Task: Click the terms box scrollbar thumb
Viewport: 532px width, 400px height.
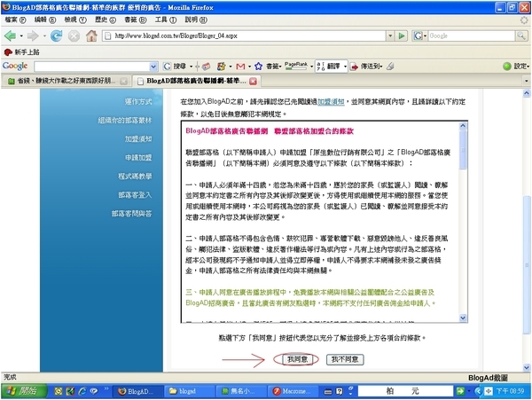Action: click(x=463, y=150)
